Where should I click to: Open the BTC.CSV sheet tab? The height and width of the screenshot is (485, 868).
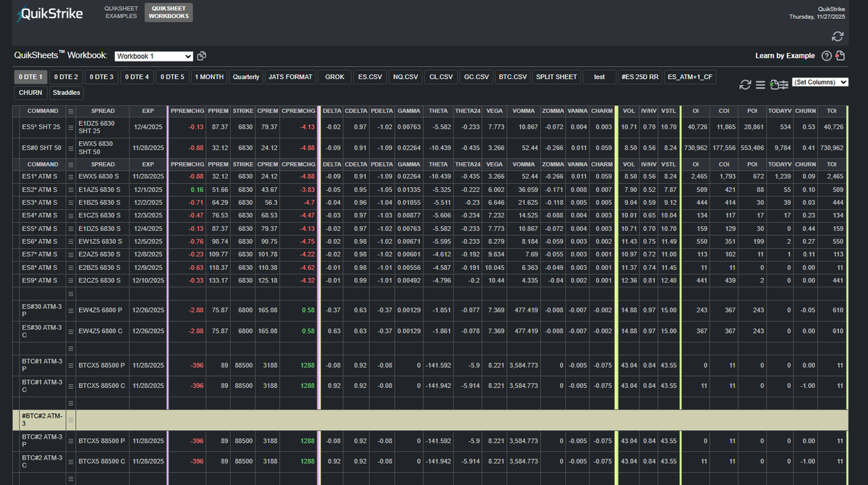[x=514, y=77]
